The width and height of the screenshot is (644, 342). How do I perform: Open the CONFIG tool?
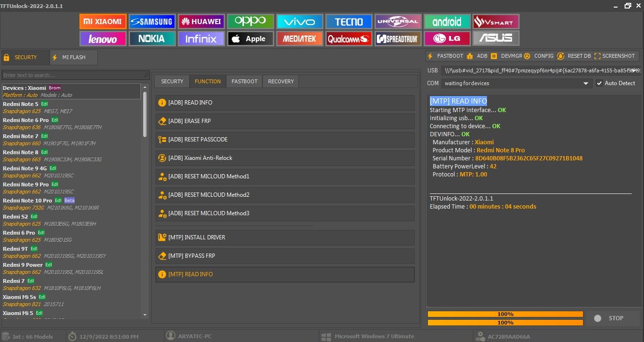coord(539,56)
